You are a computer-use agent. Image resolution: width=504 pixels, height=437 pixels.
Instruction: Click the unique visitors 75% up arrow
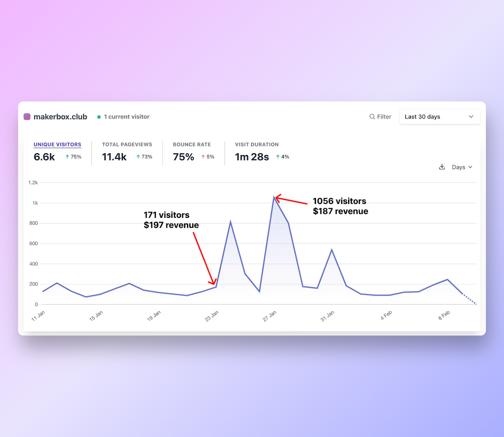coord(67,157)
